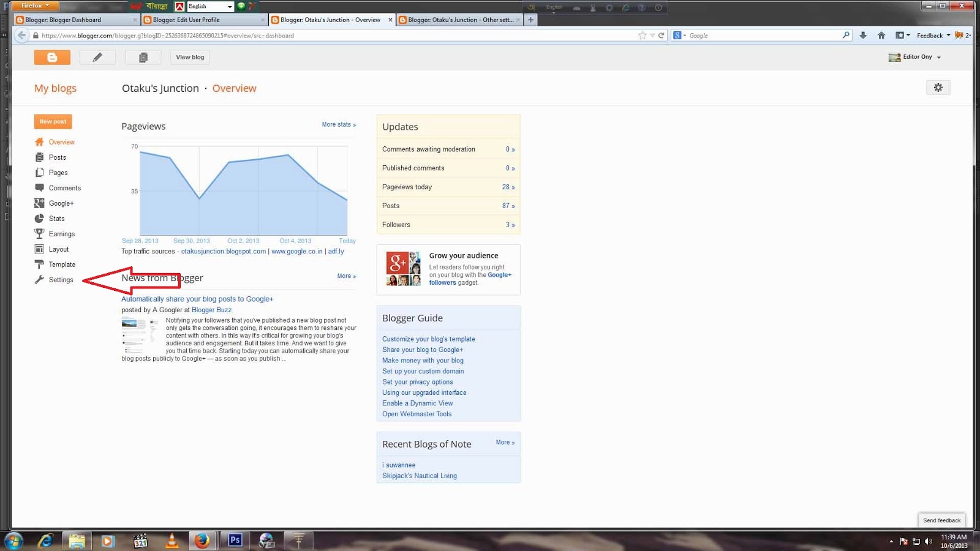This screenshot has width=980, height=551.
Task: Reload the page with the refresh icon
Action: point(661,36)
